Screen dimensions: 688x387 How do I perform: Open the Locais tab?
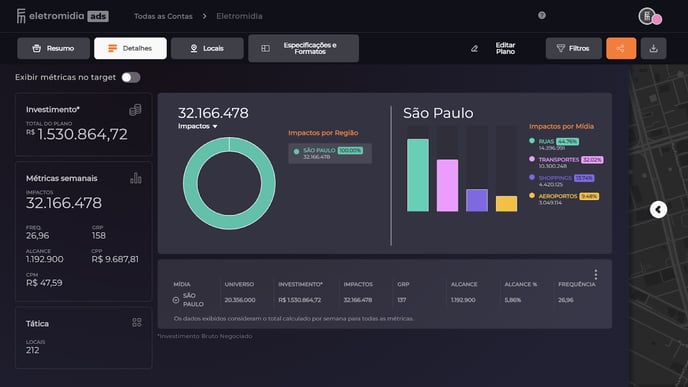click(207, 48)
